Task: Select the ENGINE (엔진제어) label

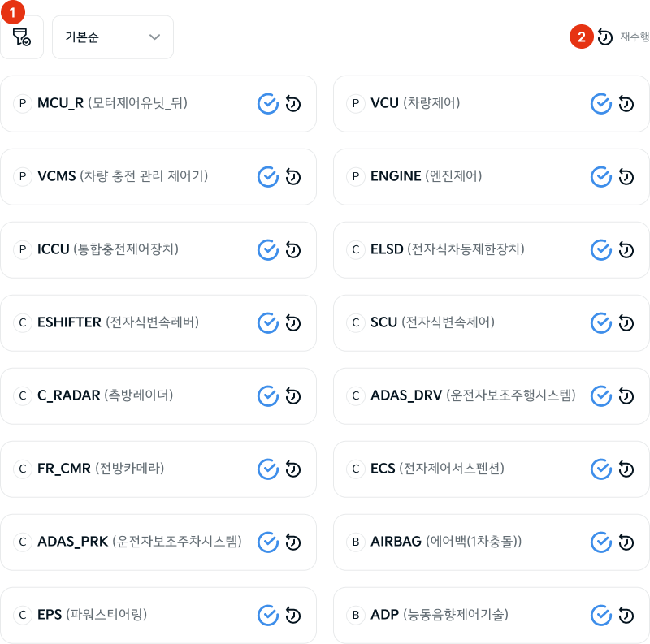Action: [x=426, y=176]
